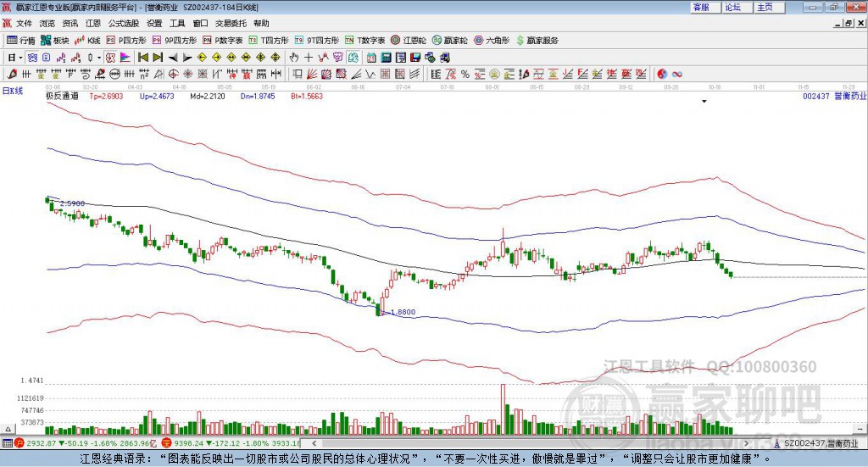The height and width of the screenshot is (467, 868).
Task: Open the 文件 menu
Action: coord(25,23)
